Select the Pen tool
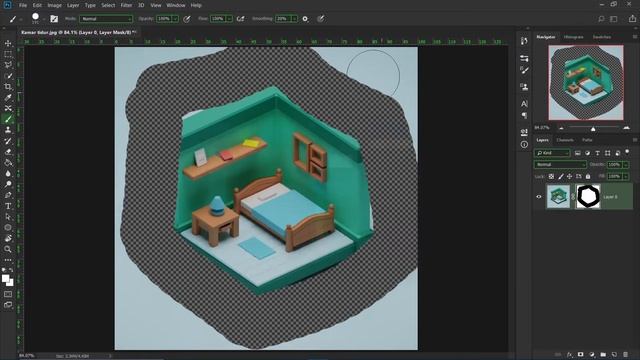This screenshot has width=640, height=360. [x=8, y=195]
